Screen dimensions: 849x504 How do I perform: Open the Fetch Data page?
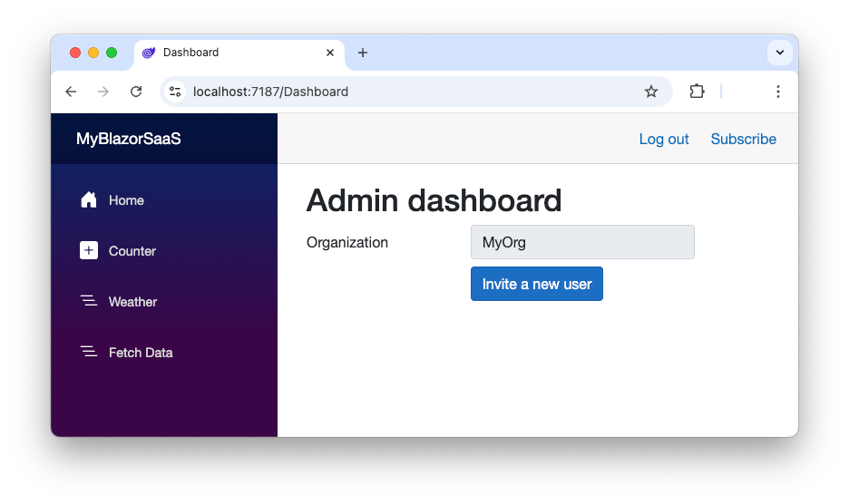click(141, 353)
